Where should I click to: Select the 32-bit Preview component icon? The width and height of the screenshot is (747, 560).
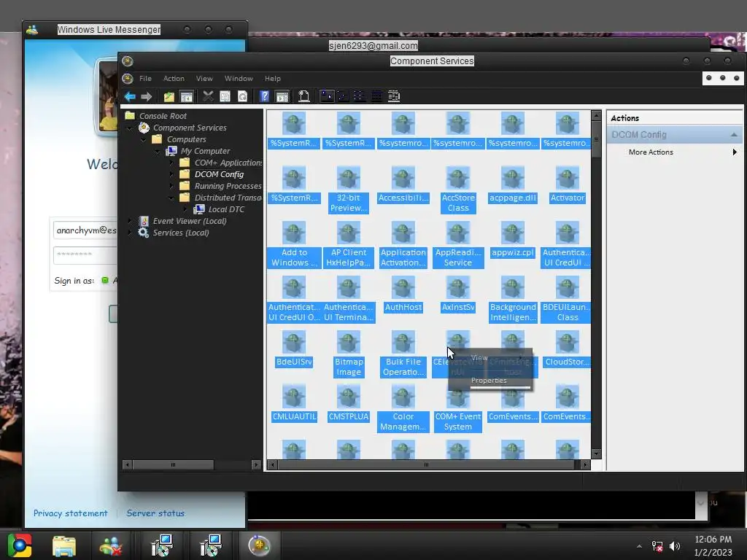coord(348,189)
